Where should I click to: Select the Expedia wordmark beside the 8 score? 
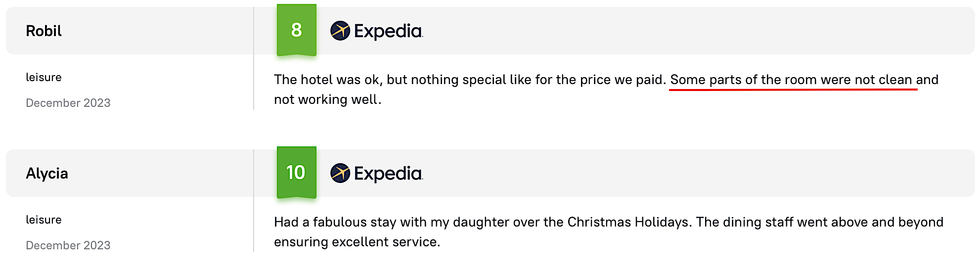click(388, 31)
